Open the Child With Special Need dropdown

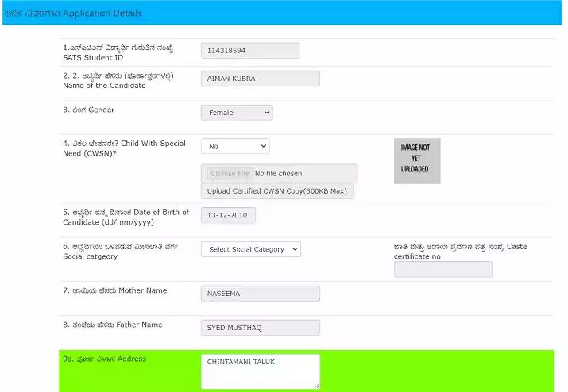(235, 146)
